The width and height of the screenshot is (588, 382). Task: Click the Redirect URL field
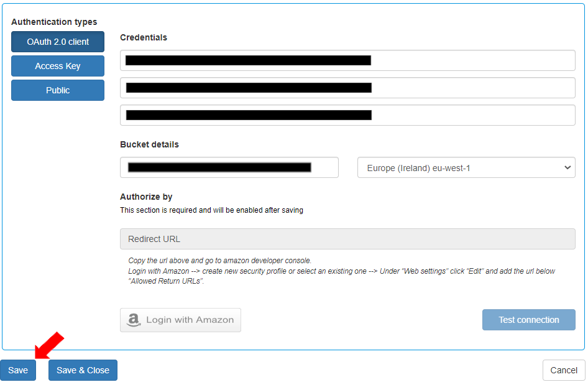(x=347, y=239)
